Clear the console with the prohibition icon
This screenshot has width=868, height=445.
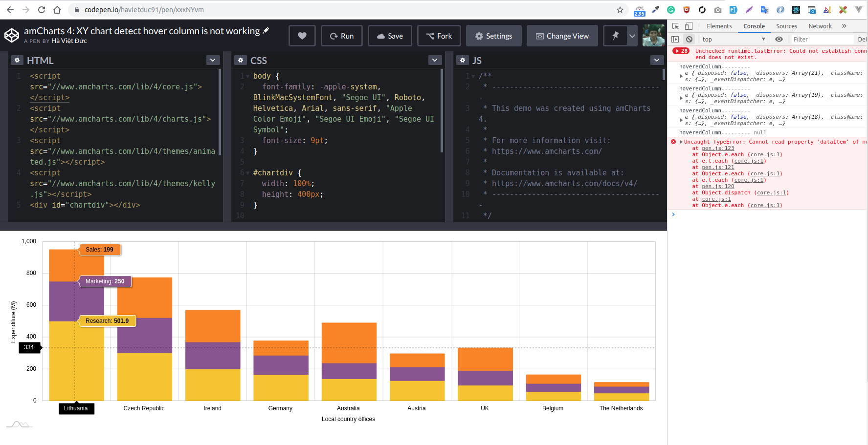pyautogui.click(x=689, y=39)
